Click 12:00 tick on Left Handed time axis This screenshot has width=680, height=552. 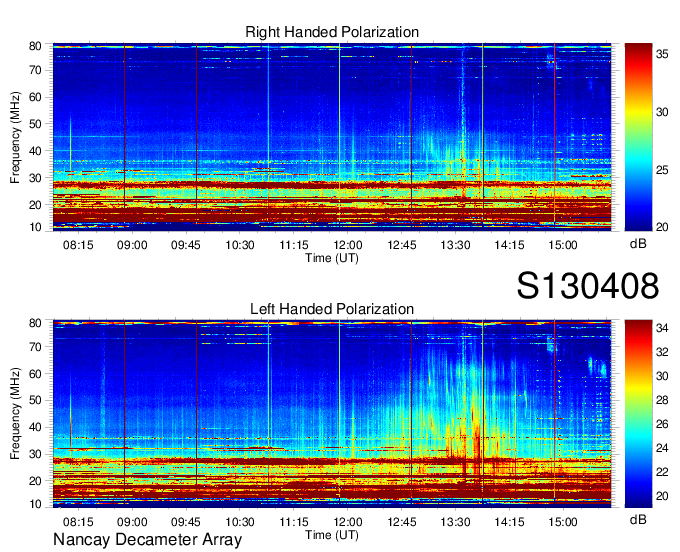[347, 522]
